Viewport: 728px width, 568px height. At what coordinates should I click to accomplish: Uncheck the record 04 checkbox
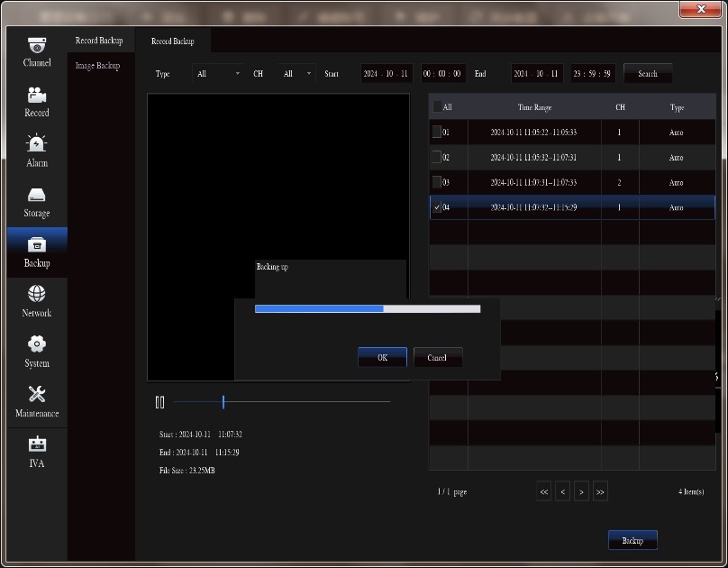click(x=437, y=207)
